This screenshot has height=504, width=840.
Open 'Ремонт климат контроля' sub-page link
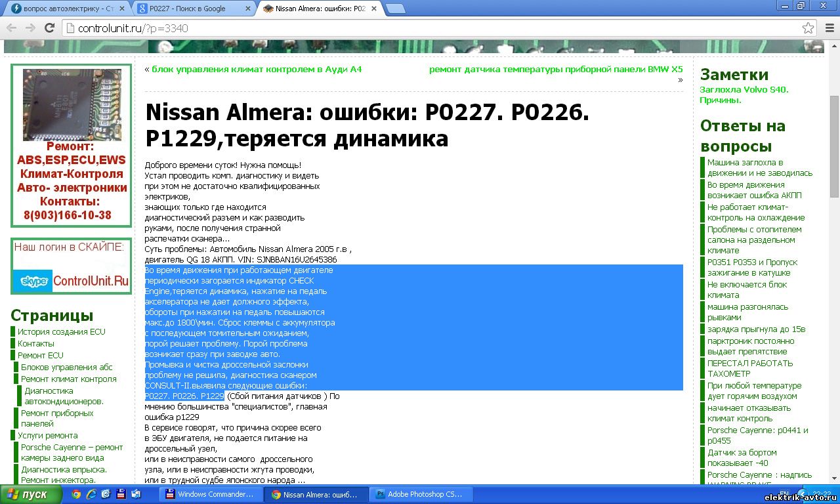click(69, 379)
